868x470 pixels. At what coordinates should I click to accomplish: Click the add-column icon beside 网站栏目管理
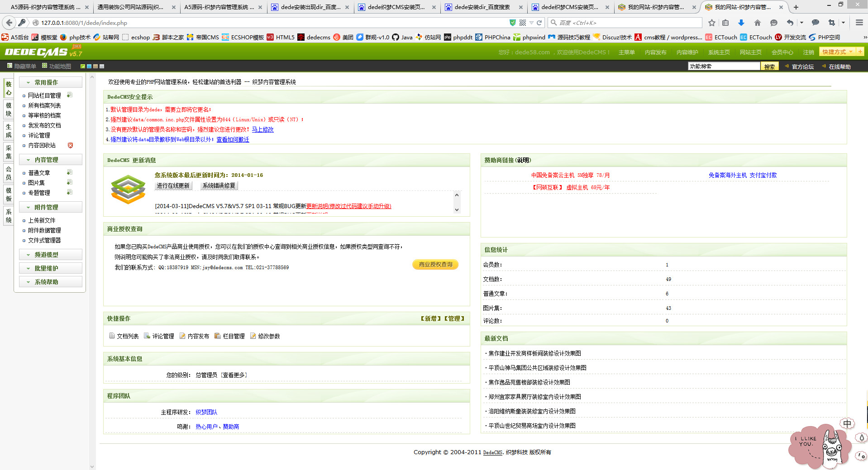(69, 95)
